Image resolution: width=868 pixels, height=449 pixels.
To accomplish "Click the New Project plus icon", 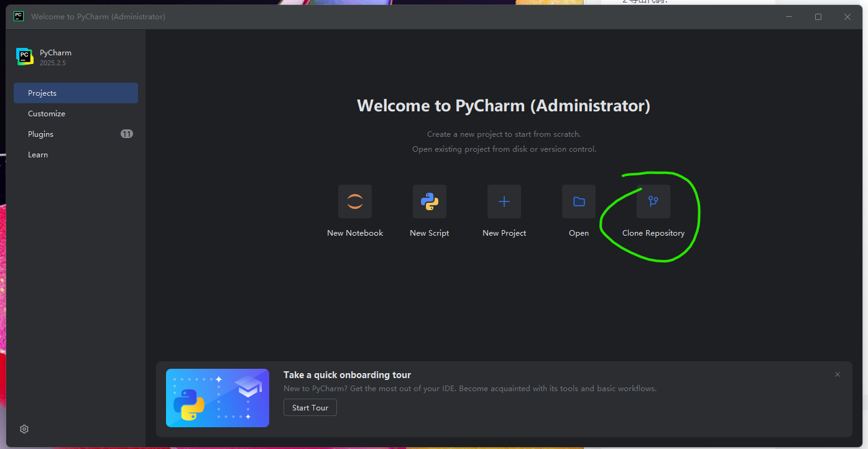I will [x=504, y=201].
